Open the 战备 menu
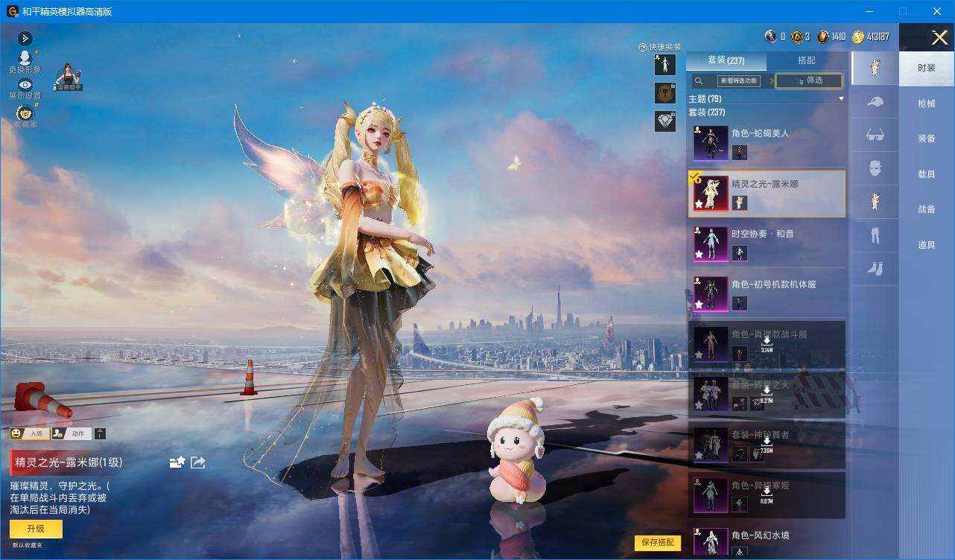The height and width of the screenshot is (560, 955). tap(927, 209)
